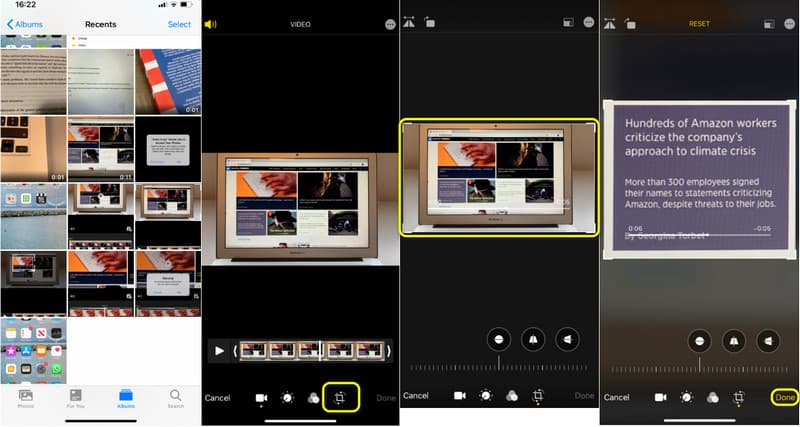Select video camera tool in RESET screen
800x427 pixels.
click(661, 397)
